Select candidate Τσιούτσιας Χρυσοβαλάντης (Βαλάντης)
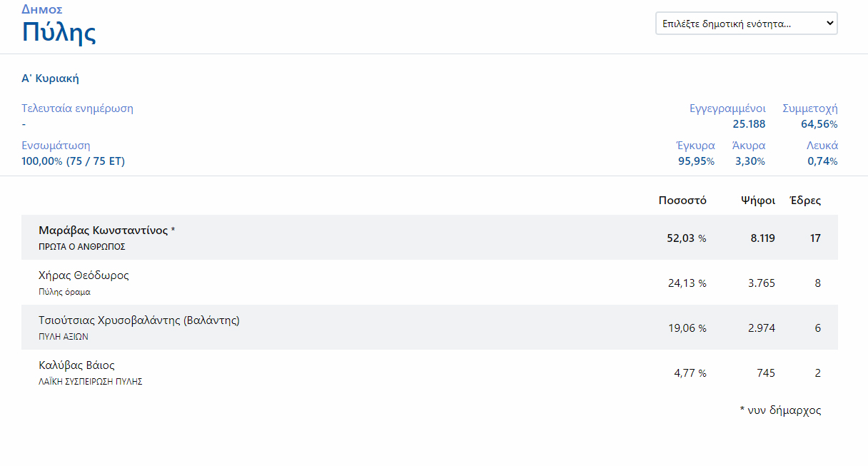 click(x=139, y=320)
